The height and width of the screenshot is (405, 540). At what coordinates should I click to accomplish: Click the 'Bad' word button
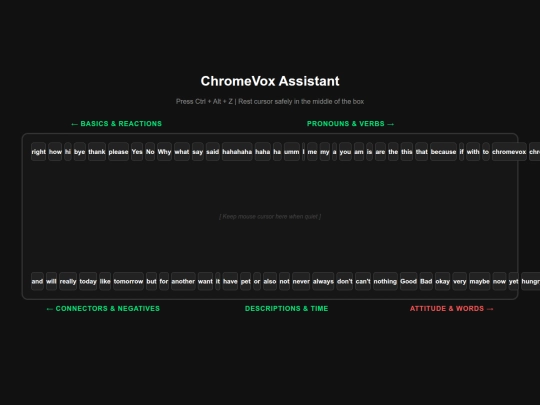click(x=426, y=281)
